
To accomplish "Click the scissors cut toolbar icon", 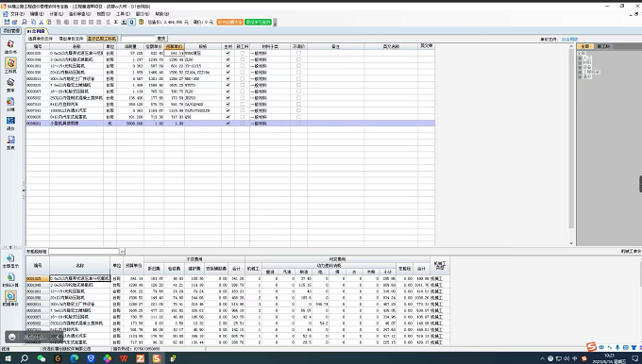I will [x=41, y=22].
